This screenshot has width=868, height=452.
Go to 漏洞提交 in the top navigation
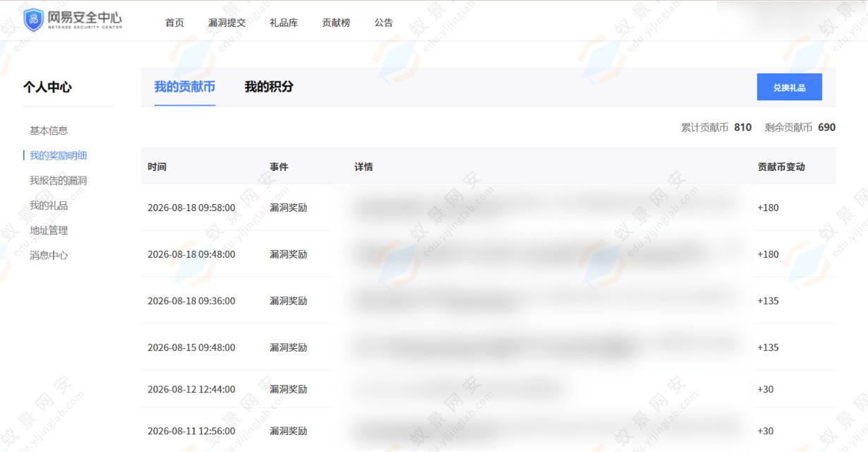227,23
